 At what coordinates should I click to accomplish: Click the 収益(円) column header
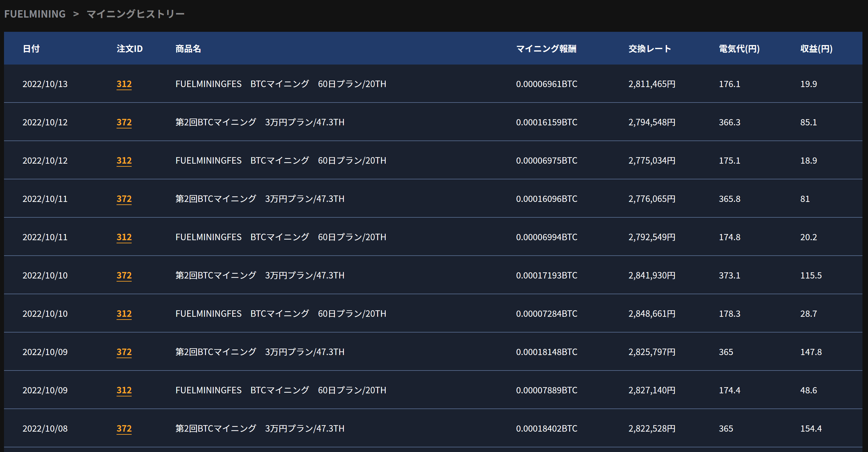point(816,48)
